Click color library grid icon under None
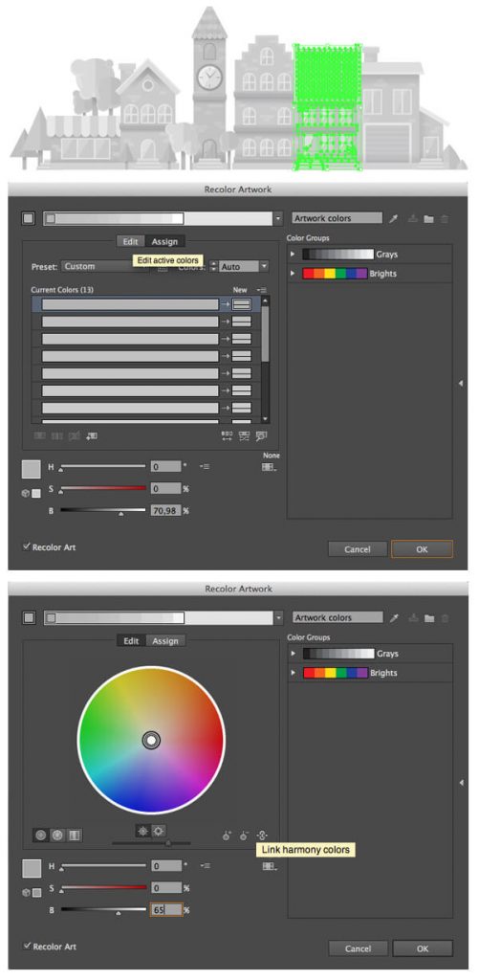479x980 pixels. [270, 467]
